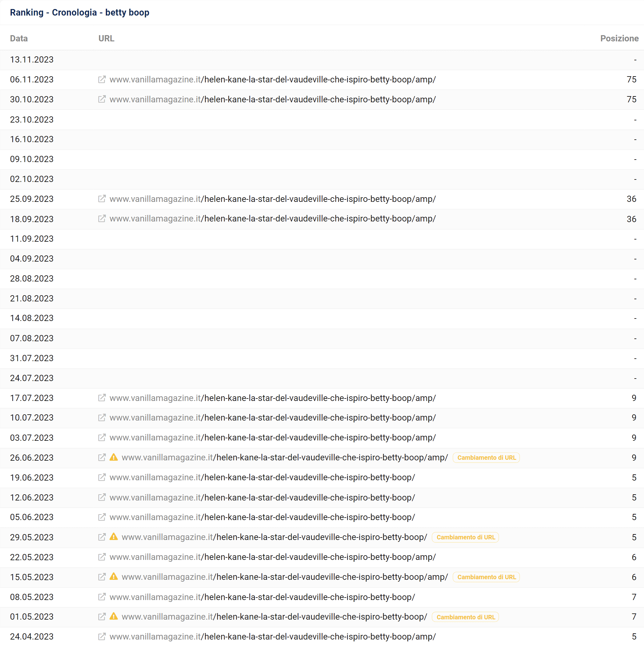644x647 pixels.
Task: Open the amp URL dated 24.04.2023
Action: pyautogui.click(x=273, y=637)
